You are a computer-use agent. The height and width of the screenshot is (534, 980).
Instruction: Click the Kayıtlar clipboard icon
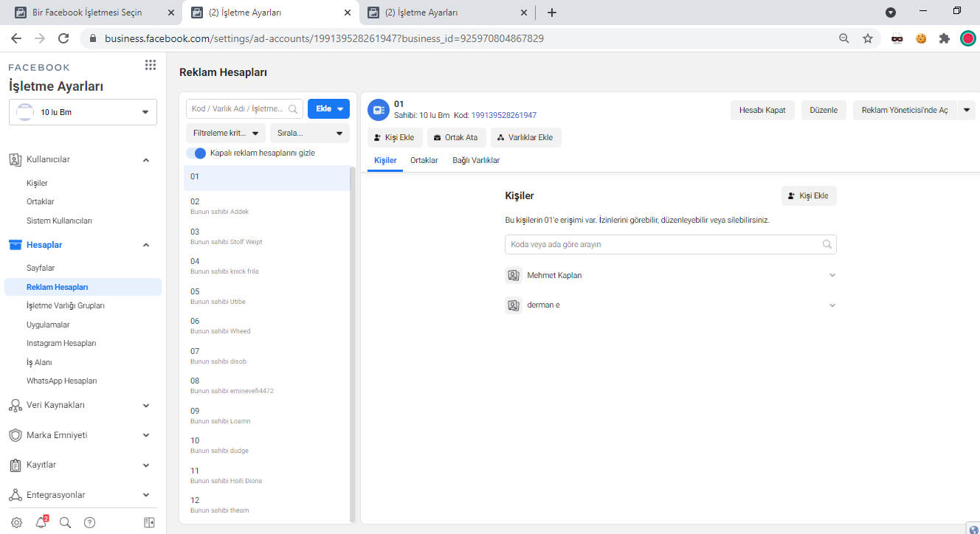15,465
